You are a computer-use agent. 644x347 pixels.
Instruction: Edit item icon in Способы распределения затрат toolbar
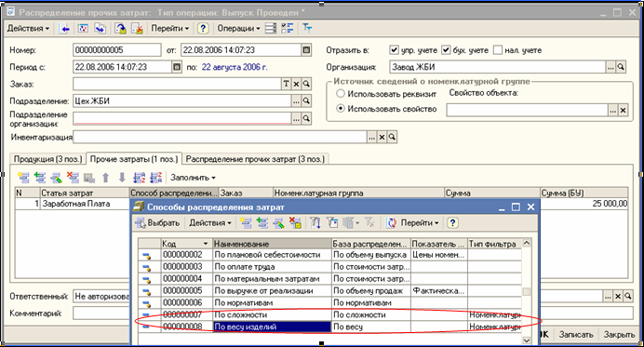(278, 223)
